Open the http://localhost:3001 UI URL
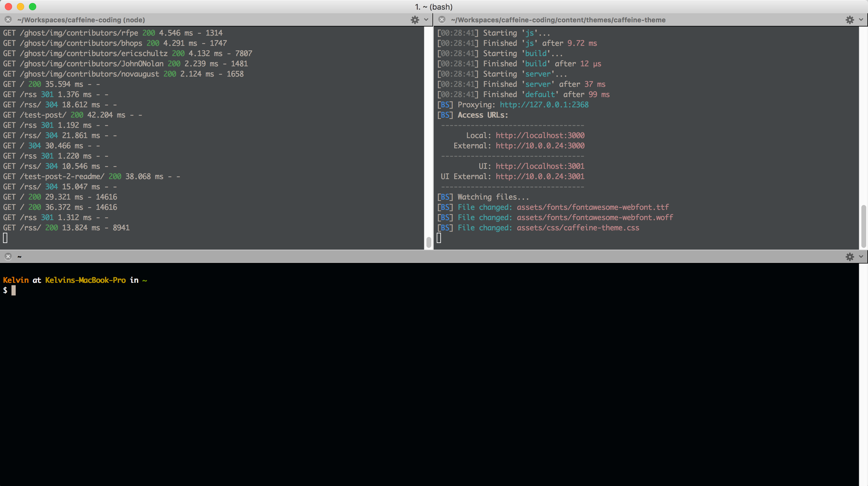 coord(540,166)
